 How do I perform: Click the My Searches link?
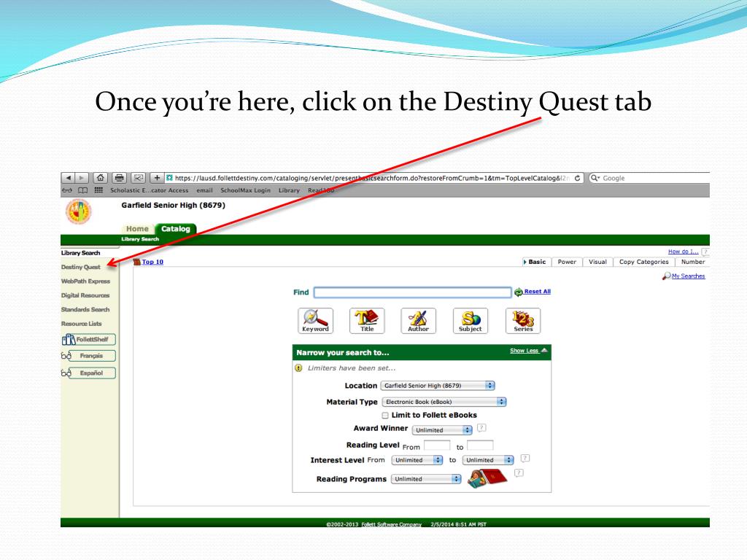[689, 276]
